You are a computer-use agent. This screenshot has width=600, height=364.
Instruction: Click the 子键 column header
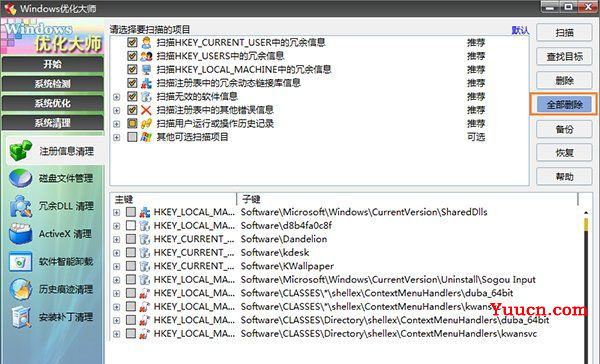(408, 199)
